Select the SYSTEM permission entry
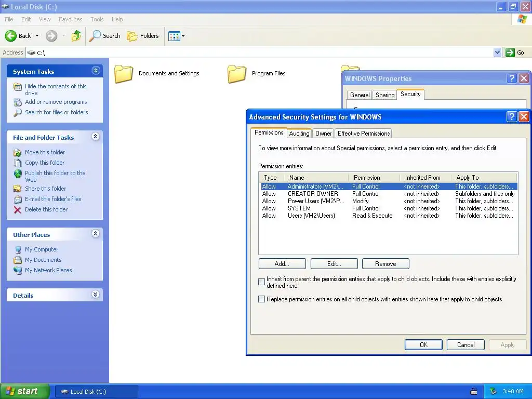The width and height of the screenshot is (532, 399). pyautogui.click(x=389, y=208)
